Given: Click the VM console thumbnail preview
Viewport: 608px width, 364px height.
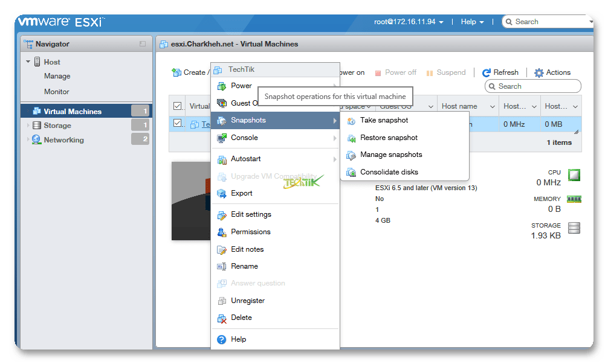Looking at the screenshot, I should [x=191, y=201].
